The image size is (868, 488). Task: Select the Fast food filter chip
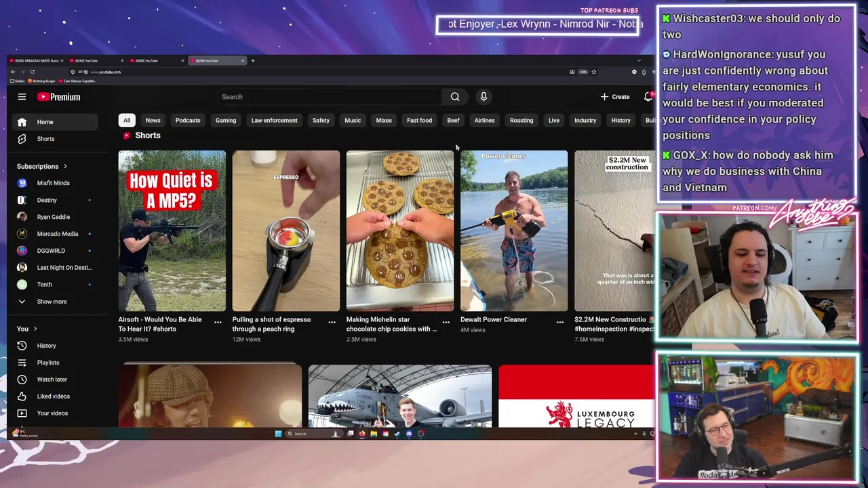click(x=420, y=120)
